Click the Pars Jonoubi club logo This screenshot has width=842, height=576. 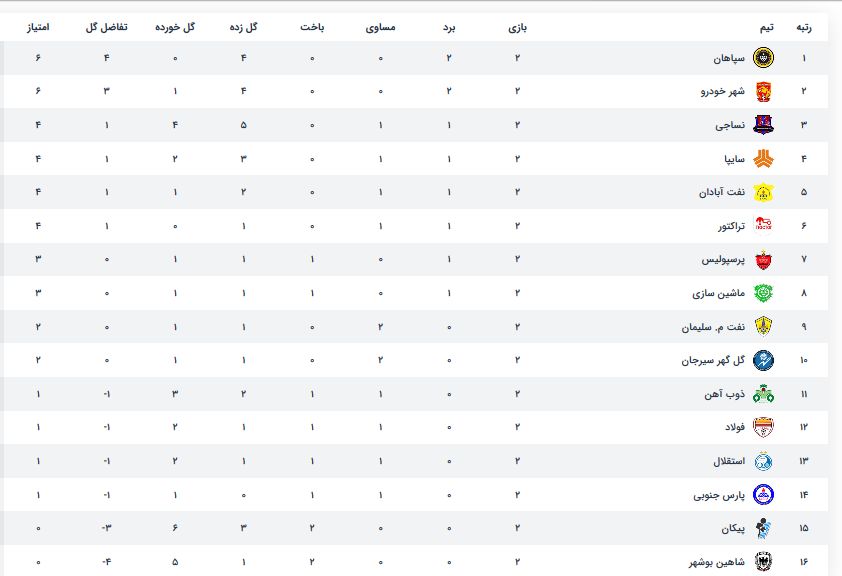click(763, 494)
